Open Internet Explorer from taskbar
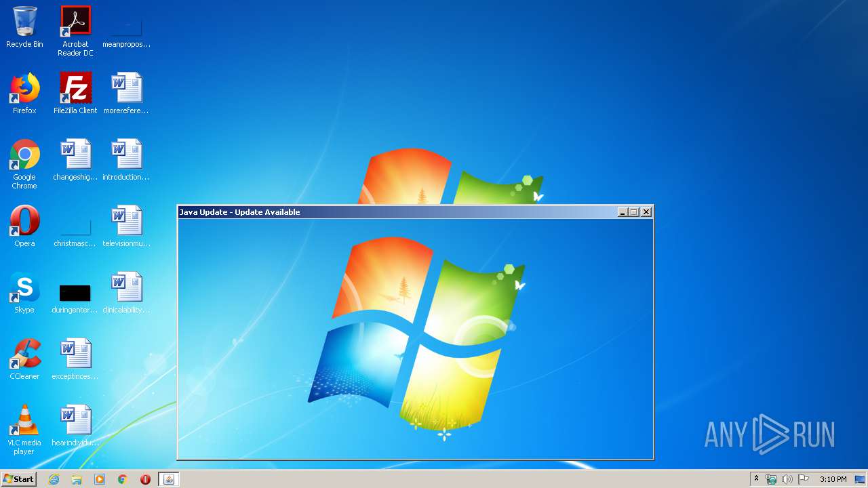The image size is (868, 488). pos(54,479)
